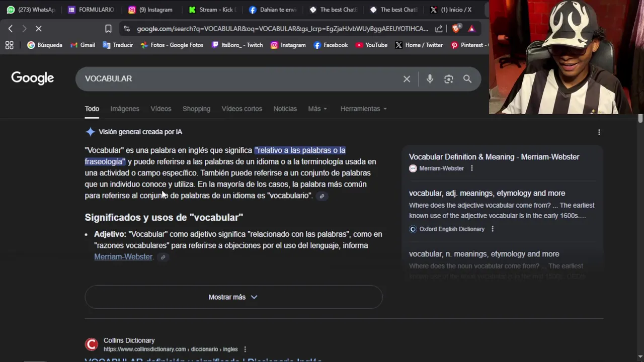
Task: Click the Collins Dictionary favicon
Action: click(x=91, y=344)
